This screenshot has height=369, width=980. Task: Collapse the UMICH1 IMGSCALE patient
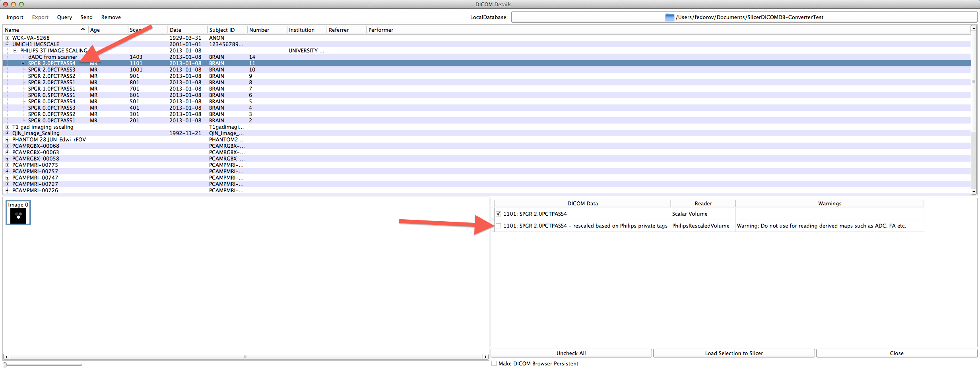7,44
